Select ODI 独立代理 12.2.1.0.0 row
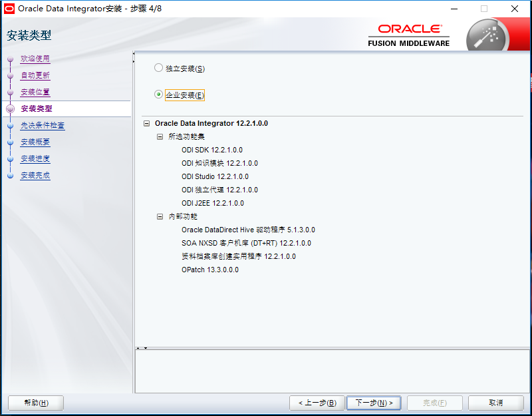This screenshot has width=532, height=416. (x=219, y=190)
